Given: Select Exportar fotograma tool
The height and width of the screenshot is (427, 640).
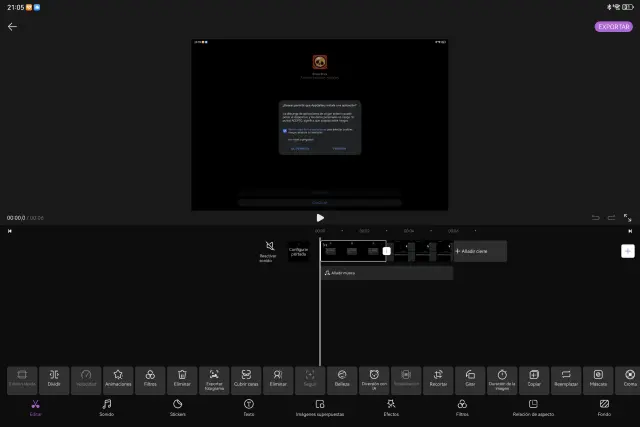Looking at the screenshot, I should click(x=214, y=380).
